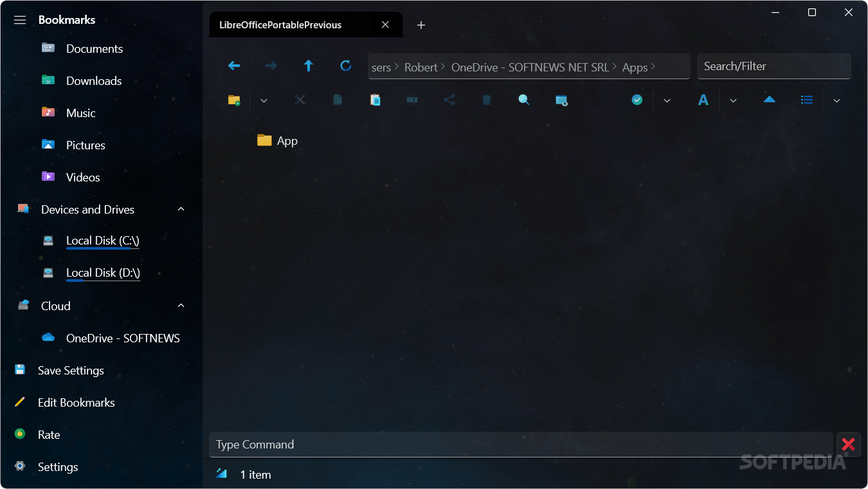This screenshot has height=489, width=868.
Task: Click Save Settings
Action: [x=71, y=371]
